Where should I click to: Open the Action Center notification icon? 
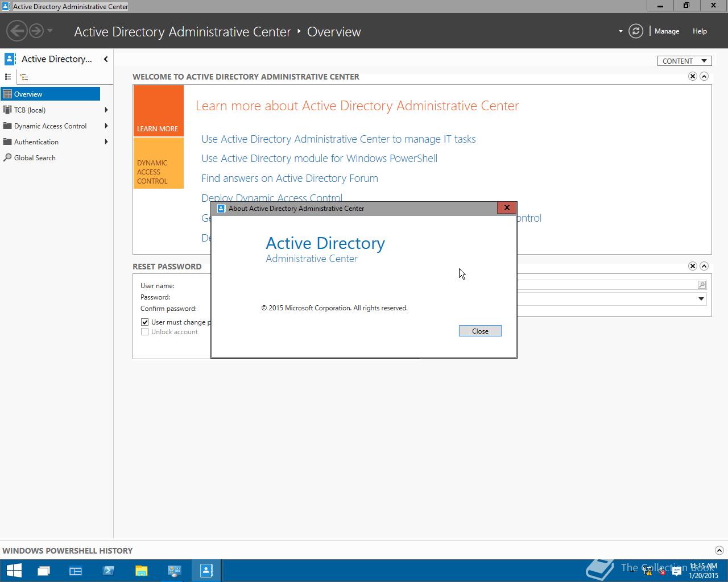676,572
